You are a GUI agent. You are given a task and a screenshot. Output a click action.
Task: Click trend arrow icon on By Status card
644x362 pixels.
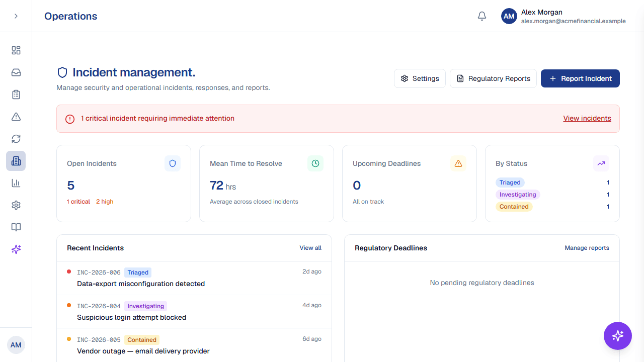601,163
